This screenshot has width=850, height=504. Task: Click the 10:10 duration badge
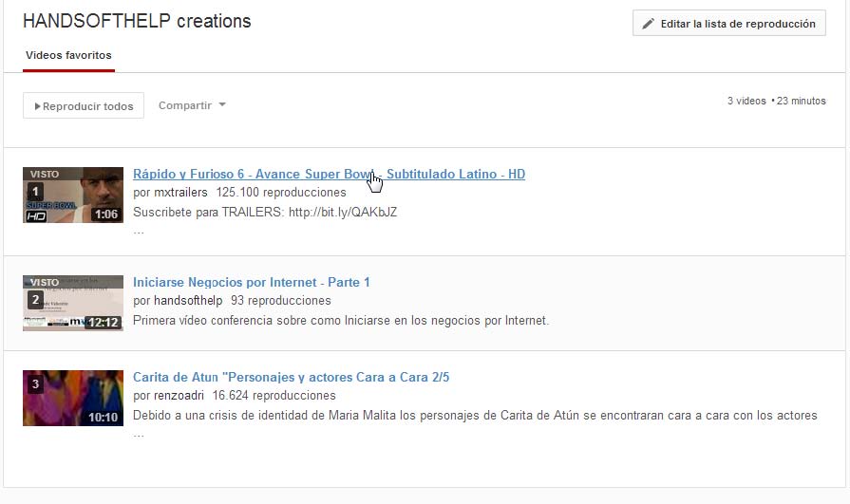click(x=103, y=418)
